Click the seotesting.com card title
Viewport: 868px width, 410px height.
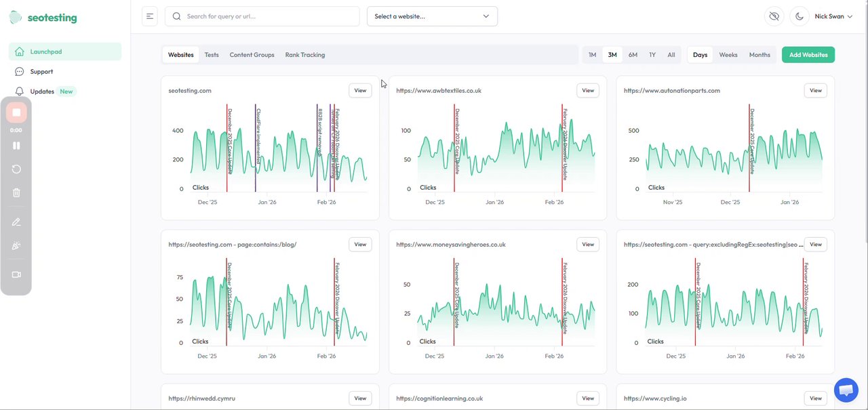(190, 90)
